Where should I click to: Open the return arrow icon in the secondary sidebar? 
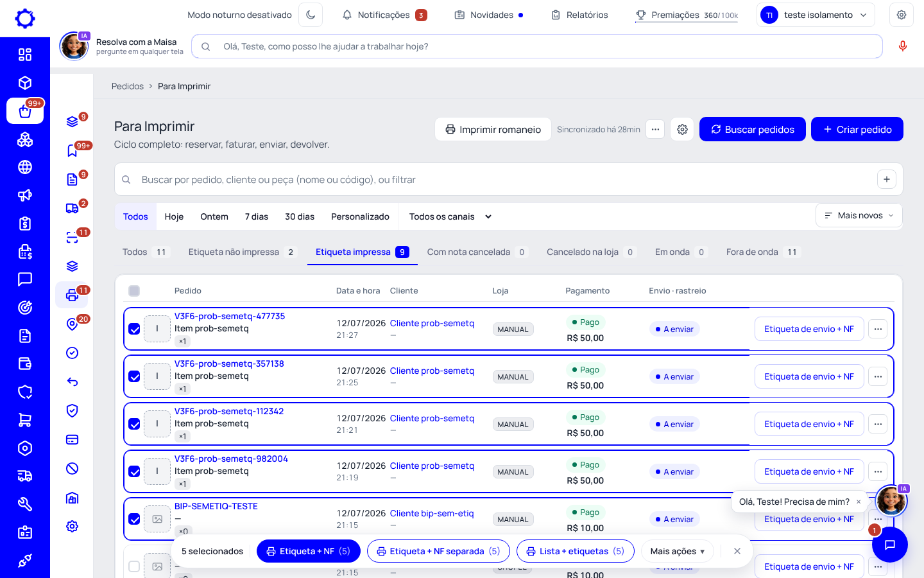(x=73, y=381)
